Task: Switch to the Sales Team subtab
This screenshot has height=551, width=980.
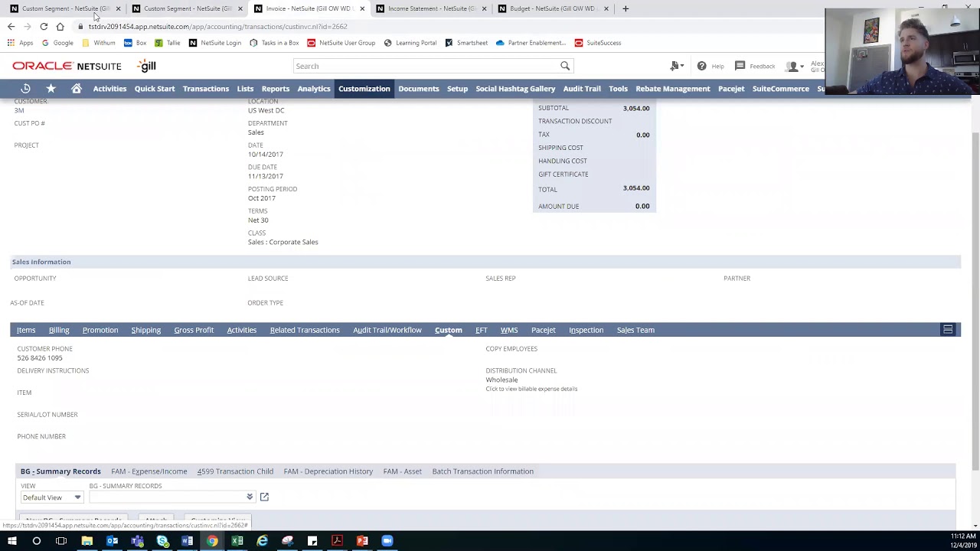Action: (x=635, y=330)
